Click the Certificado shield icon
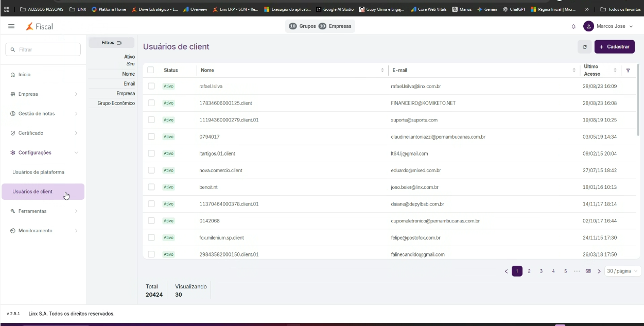This screenshot has height=326, width=644. 13,133
